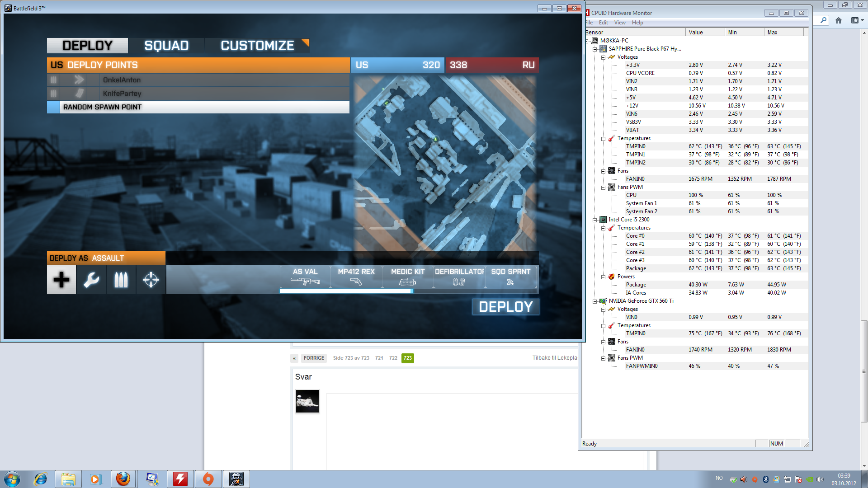Viewport: 868px width, 488px height.
Task: Click the Max column header
Action: click(x=784, y=32)
